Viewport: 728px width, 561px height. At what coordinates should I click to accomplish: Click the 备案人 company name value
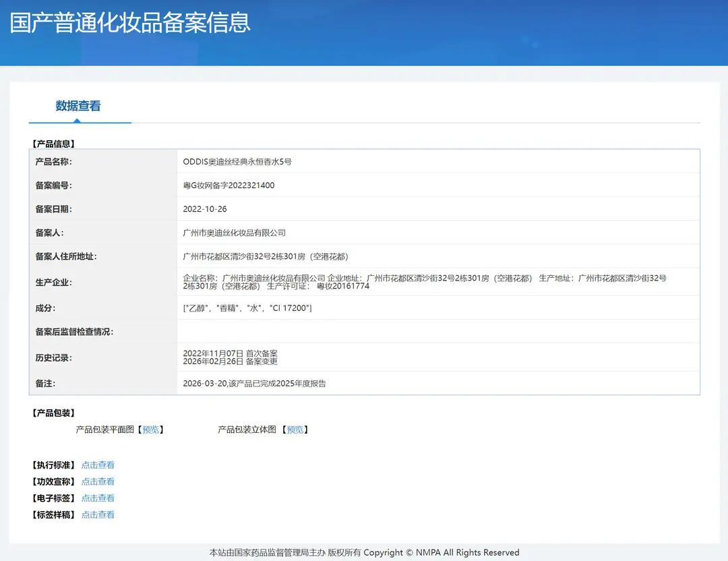pyautogui.click(x=235, y=233)
